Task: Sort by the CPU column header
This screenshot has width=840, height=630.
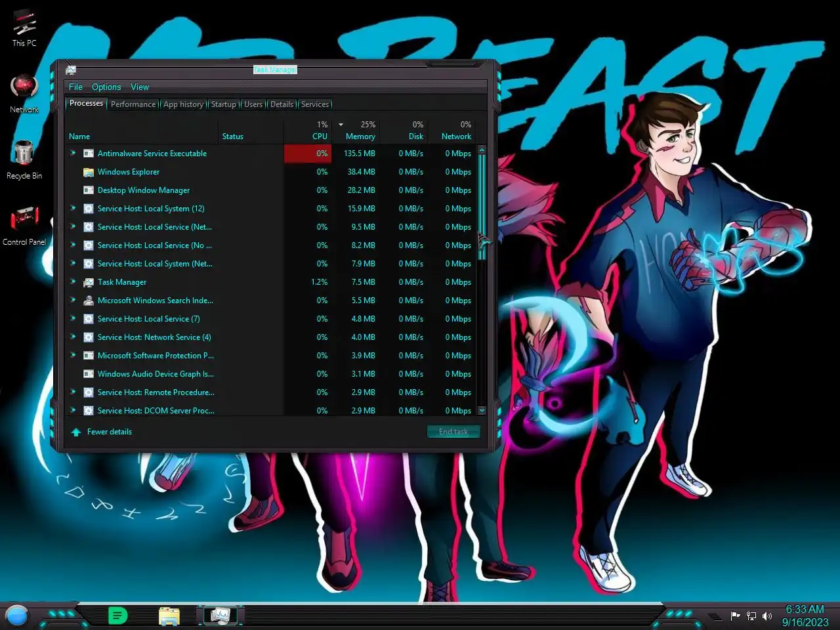Action: [x=308, y=131]
